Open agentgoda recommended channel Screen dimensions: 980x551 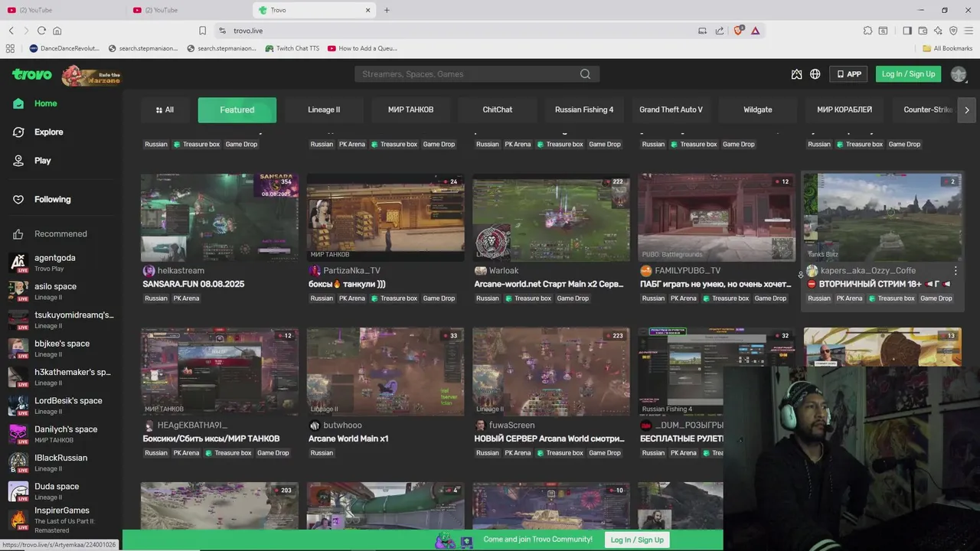[61, 262]
